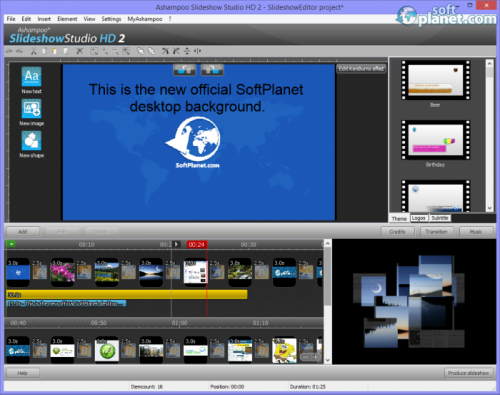
Task: Open the ? help menu
Action: coord(170,19)
